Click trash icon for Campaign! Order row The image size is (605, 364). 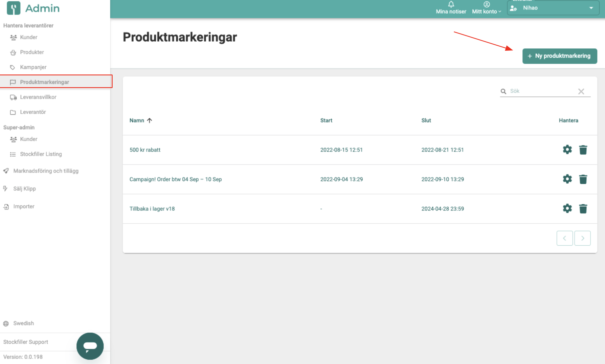[x=583, y=179]
